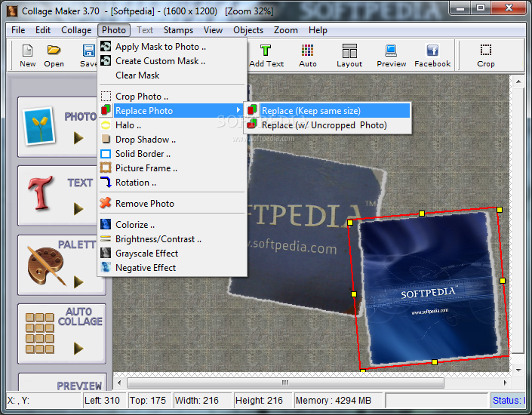Image resolution: width=532 pixels, height=415 pixels.
Task: Expand the TEXT panel arrow
Action: tap(78, 209)
